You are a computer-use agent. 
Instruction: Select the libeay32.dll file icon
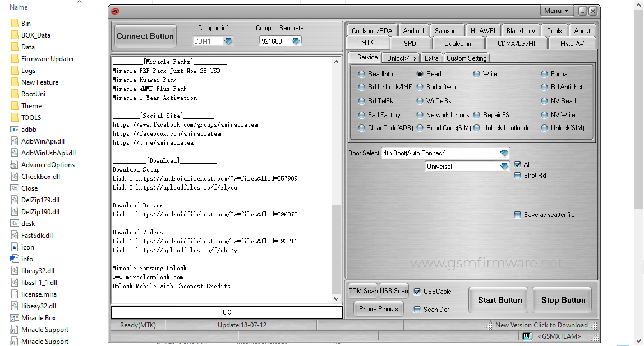15,270
